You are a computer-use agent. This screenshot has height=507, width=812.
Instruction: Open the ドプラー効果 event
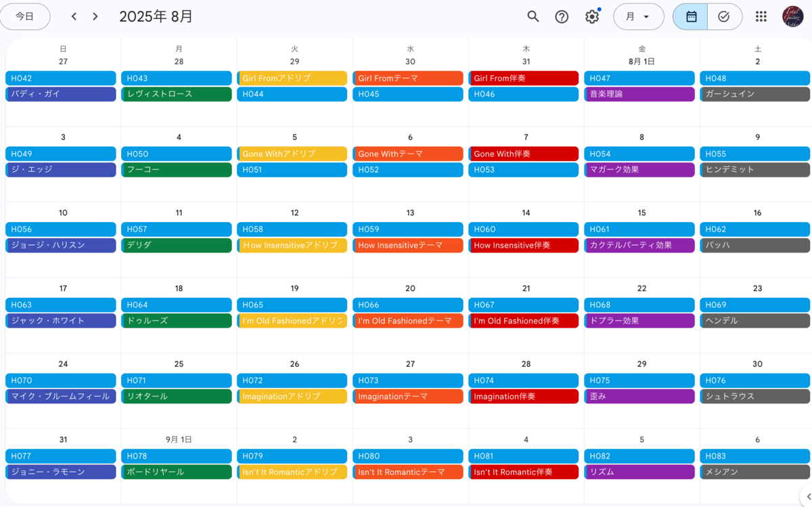(x=639, y=321)
